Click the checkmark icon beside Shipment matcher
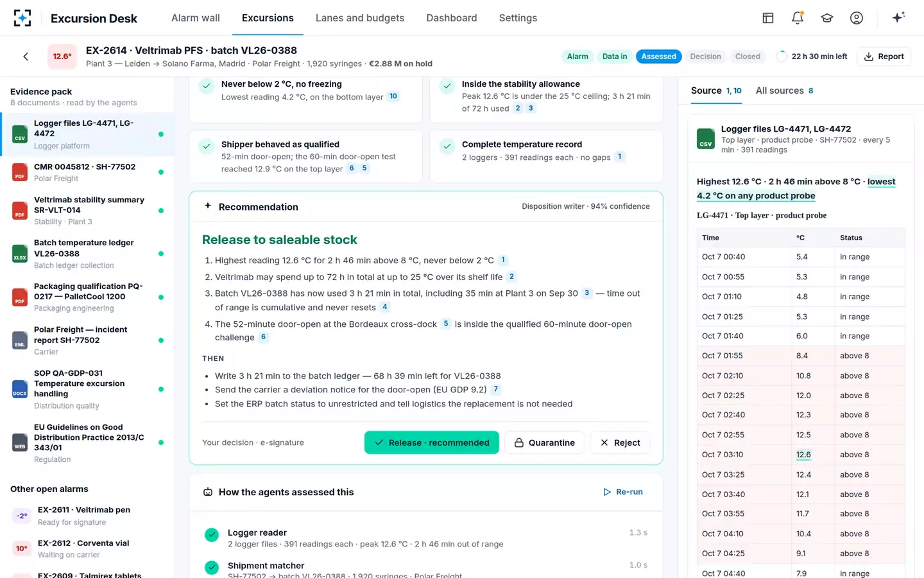 pyautogui.click(x=212, y=568)
